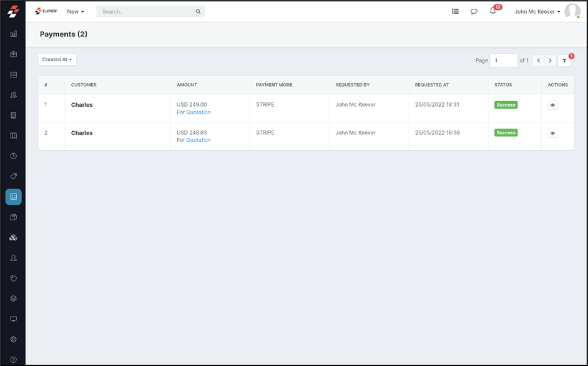Open the dashboard bar chart sidebar icon
The image size is (588, 366).
(13, 34)
